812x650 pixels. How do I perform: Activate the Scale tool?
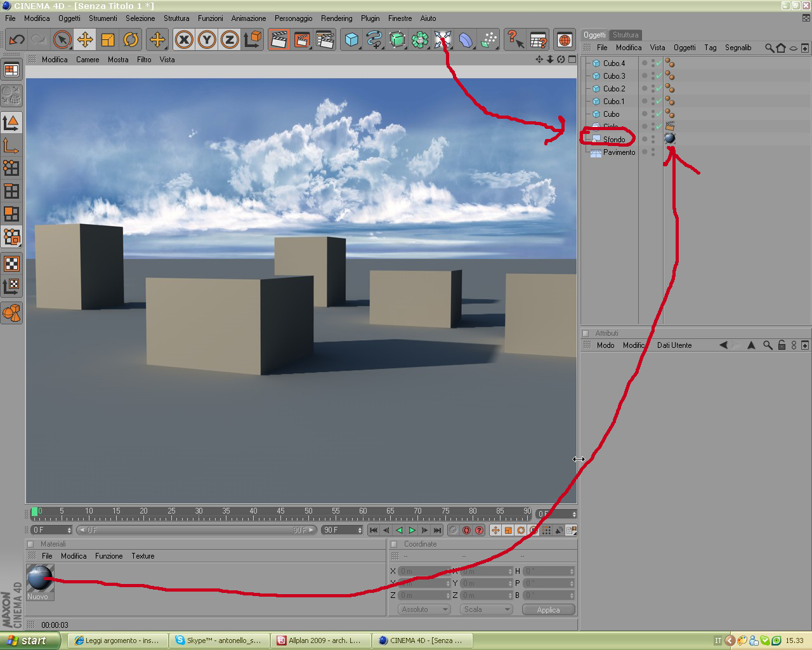(108, 40)
